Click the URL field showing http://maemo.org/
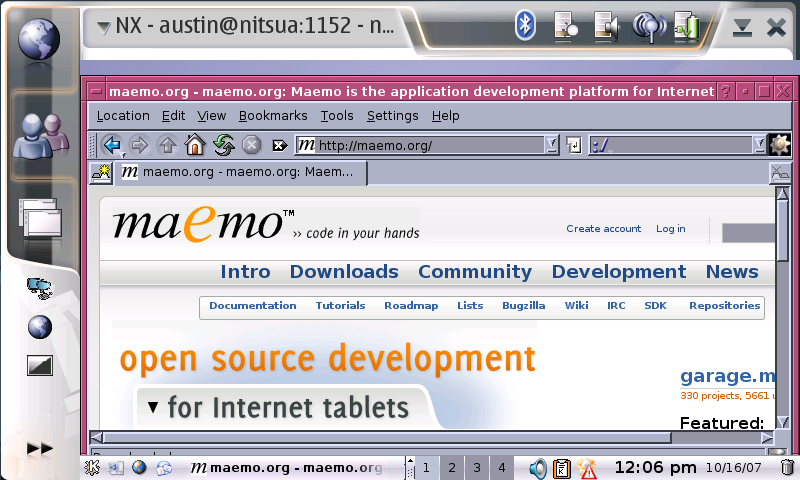Image resolution: width=800 pixels, height=480 pixels. pos(420,146)
